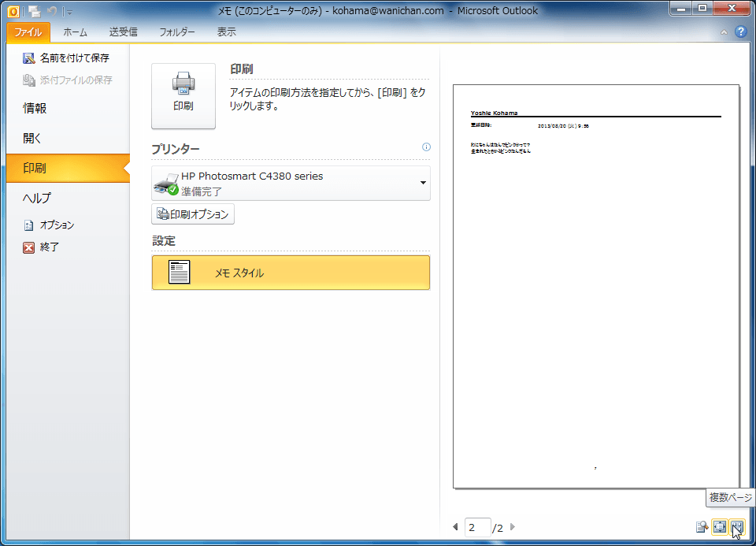Screen dimensions: 756x546
Task: Switch to the フォルダー tab
Action: click(177, 32)
